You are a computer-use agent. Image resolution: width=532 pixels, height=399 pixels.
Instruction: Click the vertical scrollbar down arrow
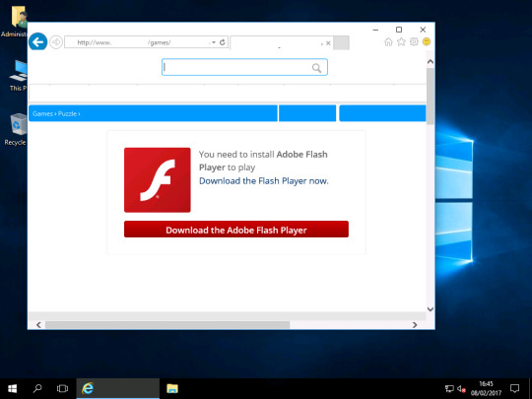[431, 309]
